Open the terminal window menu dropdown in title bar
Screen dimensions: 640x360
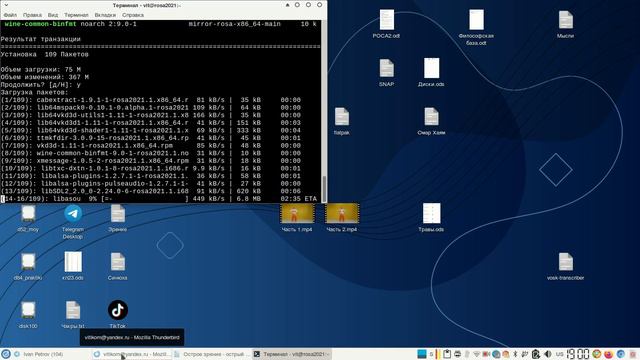pos(6,5)
